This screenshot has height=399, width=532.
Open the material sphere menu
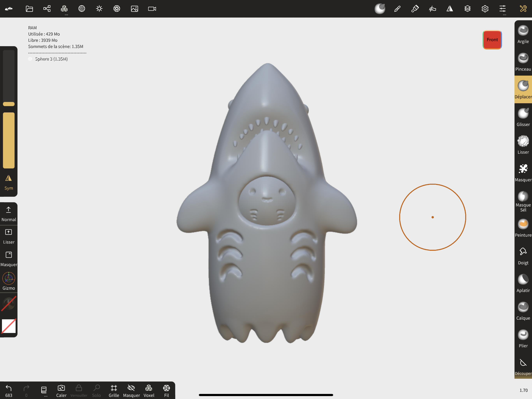pos(82,9)
